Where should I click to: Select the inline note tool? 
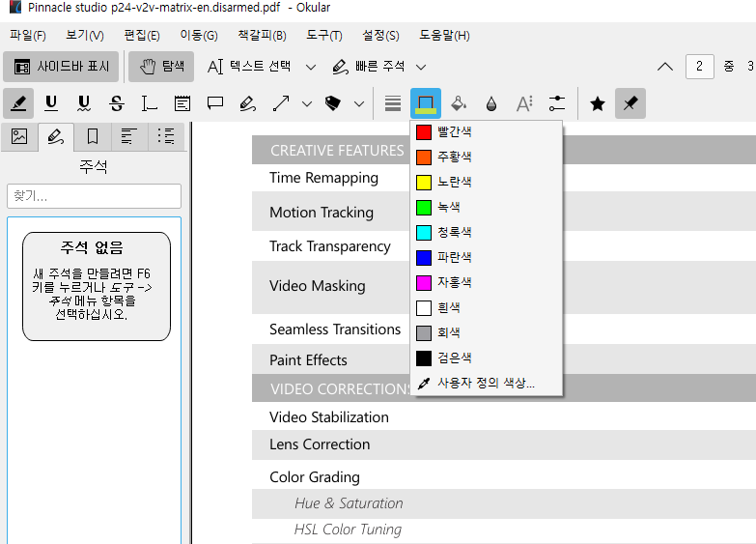tap(182, 103)
